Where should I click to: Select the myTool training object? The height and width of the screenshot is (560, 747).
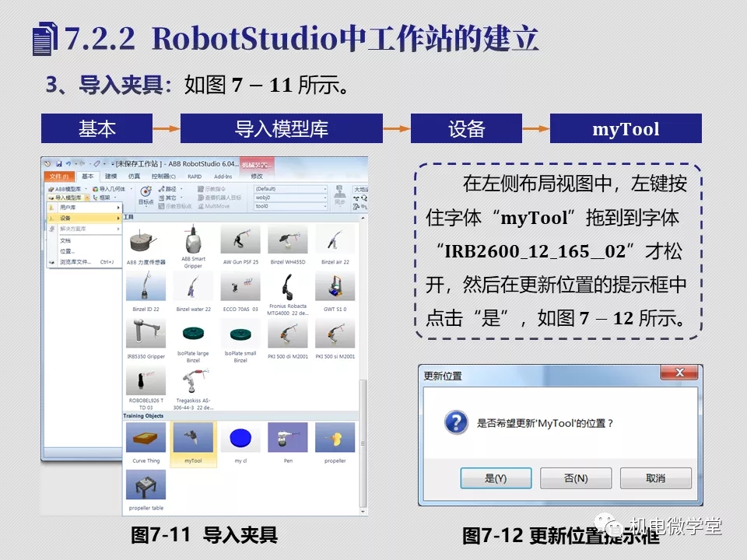pos(193,443)
